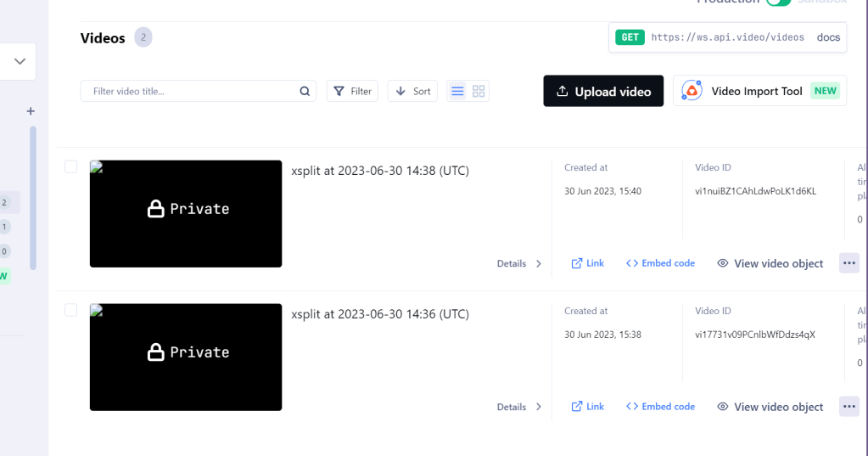Open private thumbnail of 14:38 video
The image size is (868, 456).
tap(186, 214)
